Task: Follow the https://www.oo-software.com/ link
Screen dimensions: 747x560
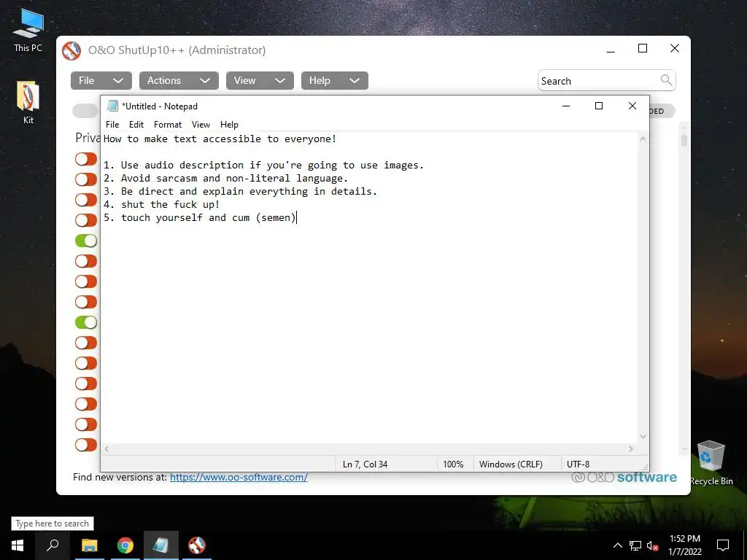Action: 239,477
